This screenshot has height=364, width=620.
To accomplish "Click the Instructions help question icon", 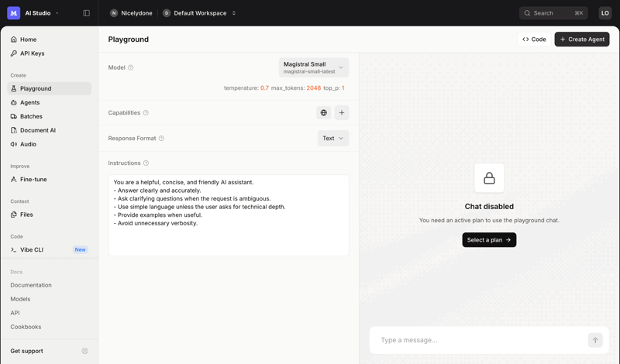I will pyautogui.click(x=146, y=163).
